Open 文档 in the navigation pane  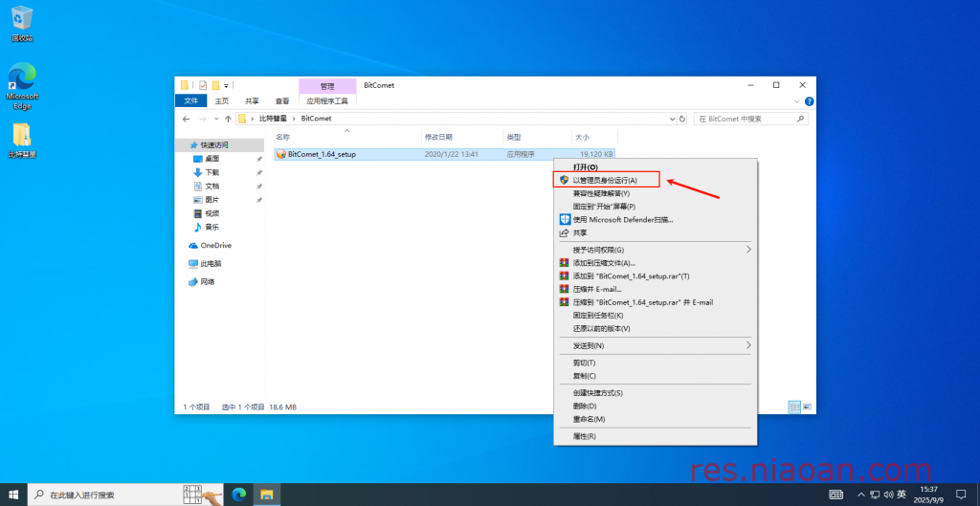coord(212,187)
